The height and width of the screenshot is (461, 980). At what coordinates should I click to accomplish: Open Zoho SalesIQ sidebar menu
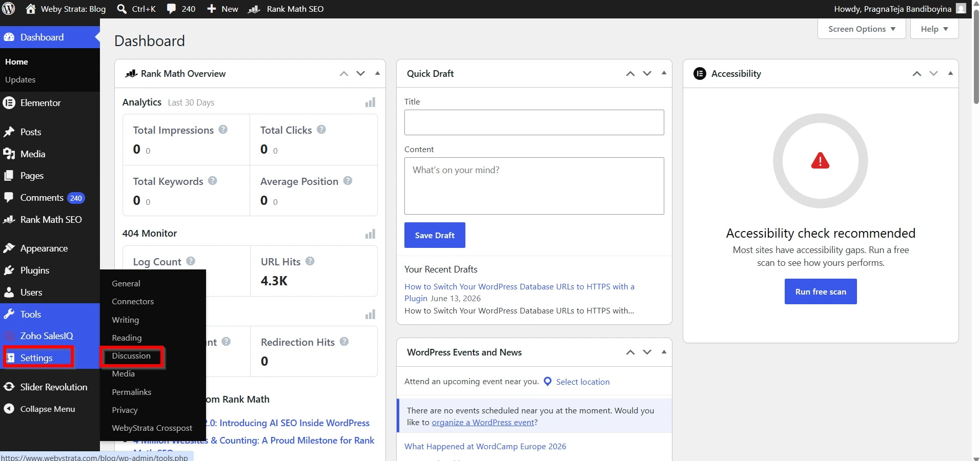(x=50, y=336)
